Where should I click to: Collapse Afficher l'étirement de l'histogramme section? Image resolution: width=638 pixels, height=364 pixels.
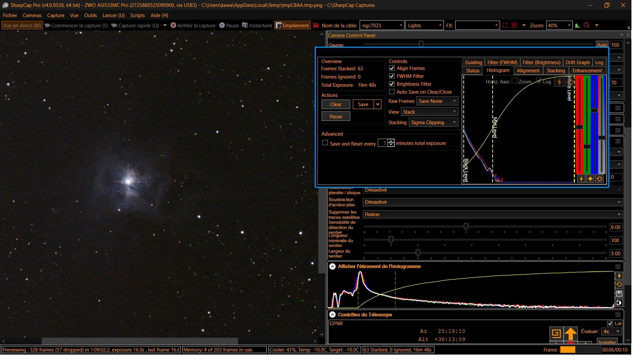pos(332,266)
